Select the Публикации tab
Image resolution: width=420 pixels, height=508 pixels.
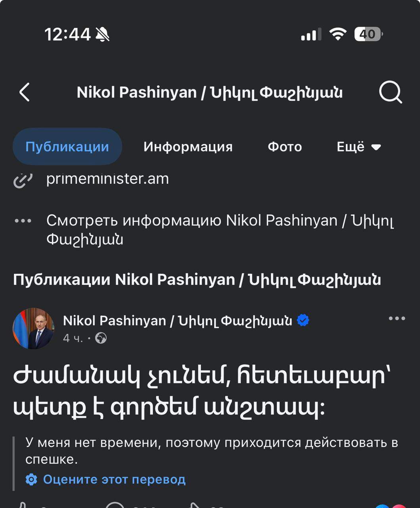(67, 147)
